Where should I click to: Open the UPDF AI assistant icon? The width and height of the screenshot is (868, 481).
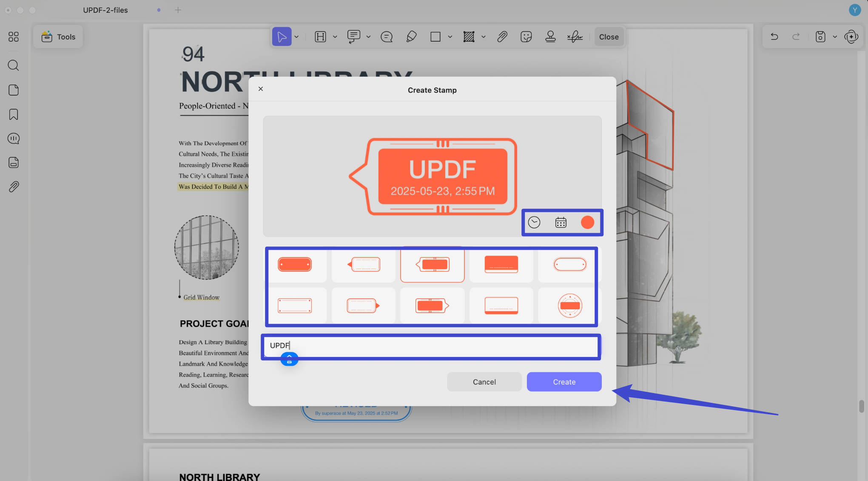[x=851, y=37]
